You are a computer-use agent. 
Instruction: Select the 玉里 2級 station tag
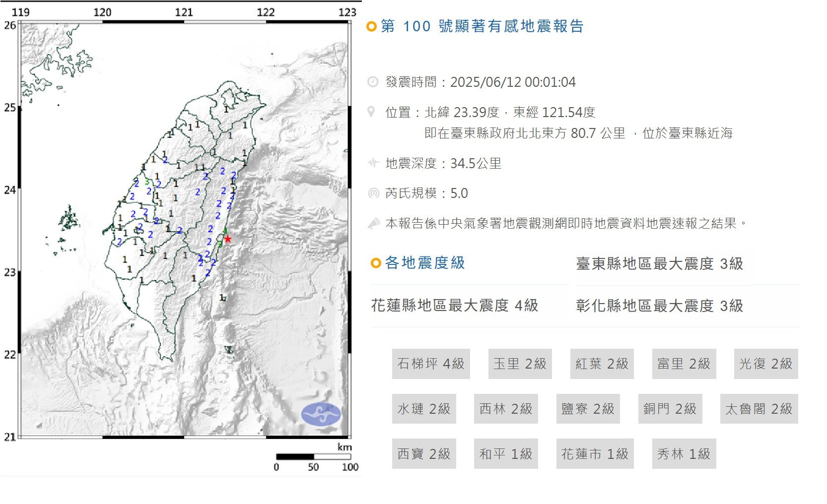pyautogui.click(x=520, y=364)
